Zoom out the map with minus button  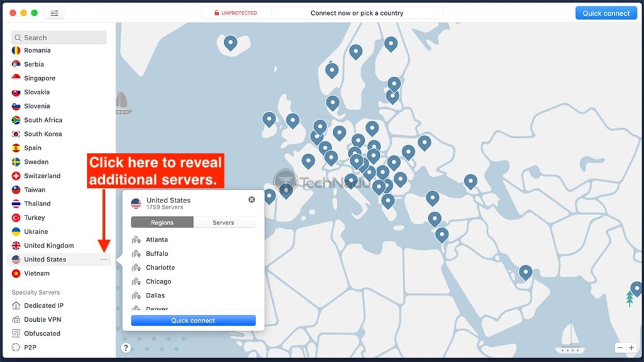620,348
